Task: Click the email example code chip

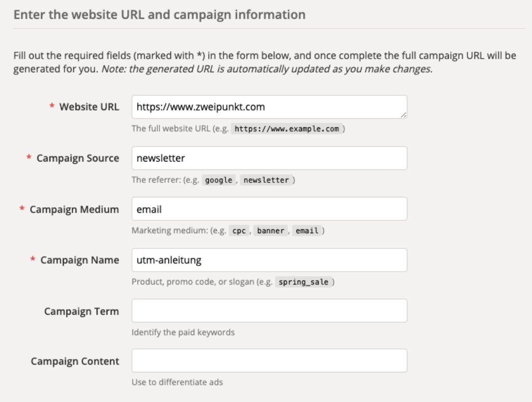Action: tap(307, 231)
